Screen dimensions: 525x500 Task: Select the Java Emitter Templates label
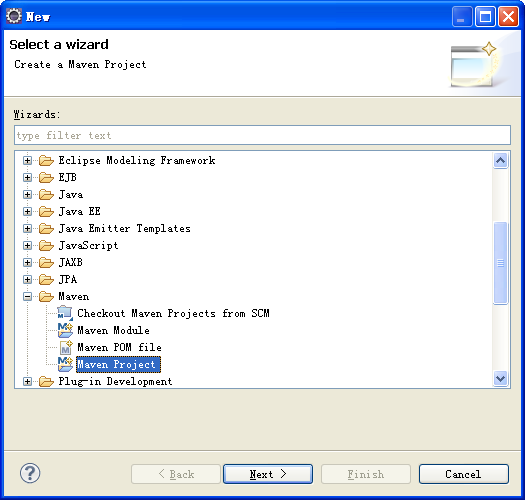point(125,229)
